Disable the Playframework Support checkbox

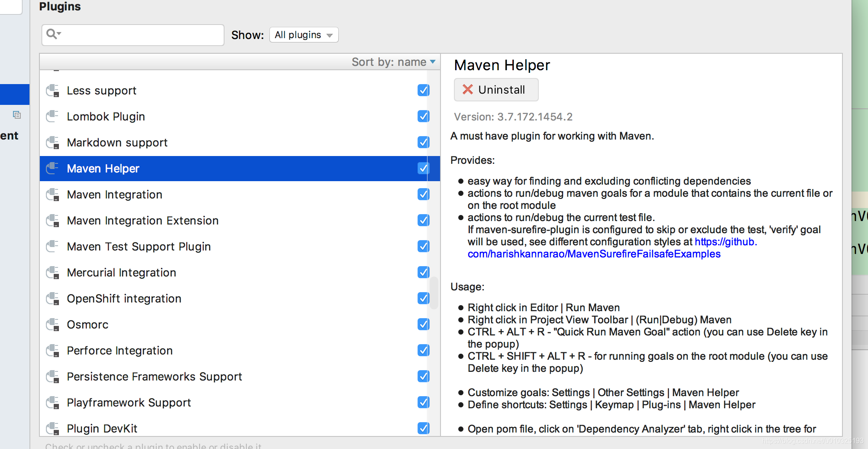pyautogui.click(x=423, y=402)
